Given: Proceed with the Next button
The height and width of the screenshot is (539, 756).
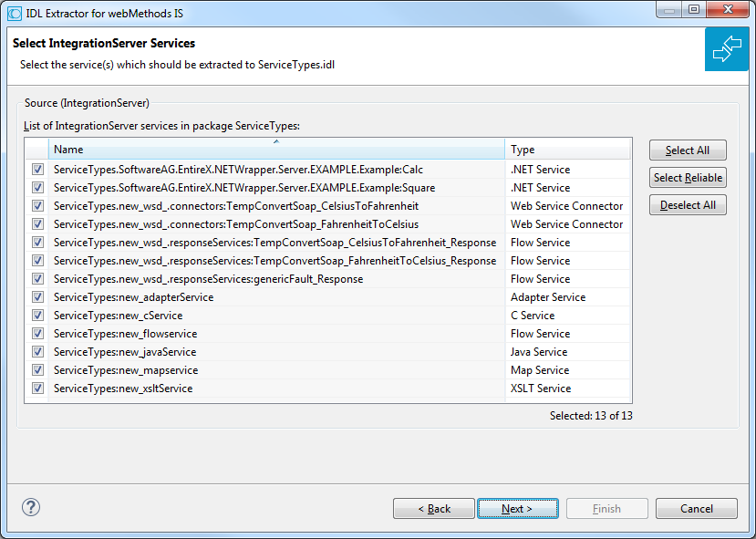Looking at the screenshot, I should (x=518, y=509).
